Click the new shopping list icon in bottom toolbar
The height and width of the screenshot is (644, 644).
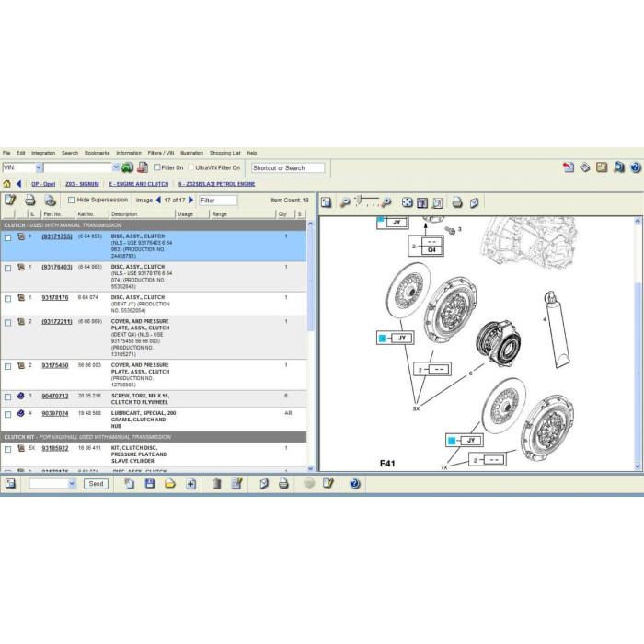coord(129,484)
